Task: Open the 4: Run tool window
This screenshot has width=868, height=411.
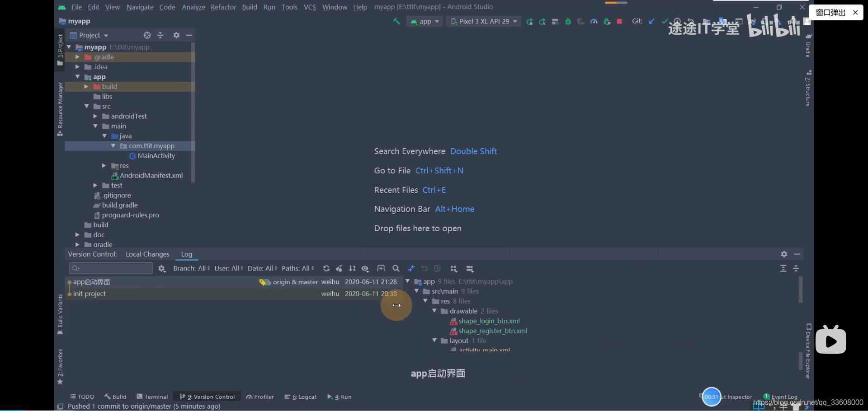Action: pos(339,397)
